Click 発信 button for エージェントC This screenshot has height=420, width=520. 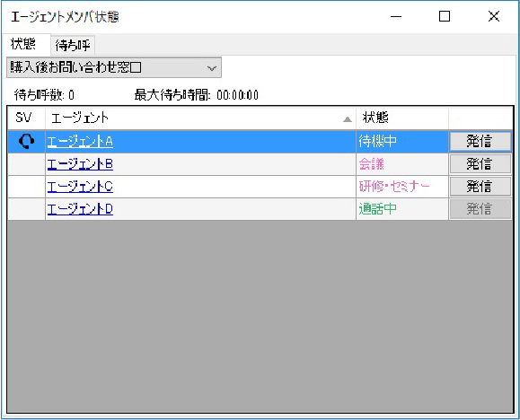[480, 187]
